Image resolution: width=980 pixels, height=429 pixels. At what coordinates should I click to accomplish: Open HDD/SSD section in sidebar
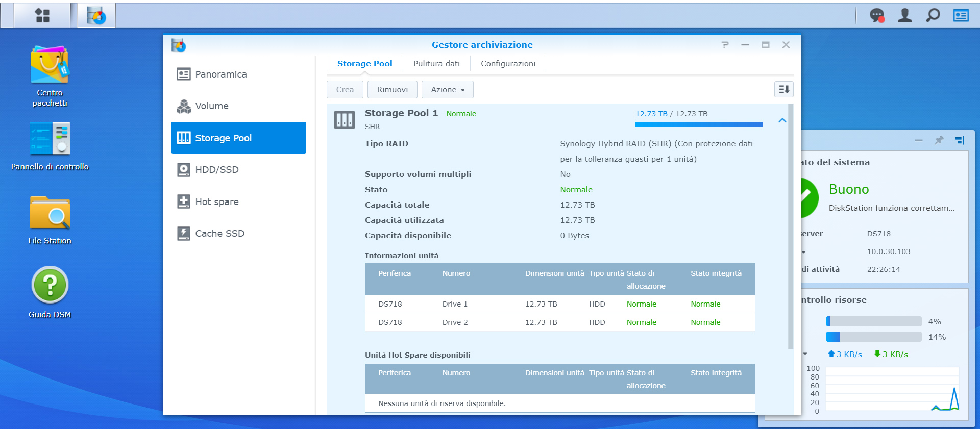click(x=238, y=170)
